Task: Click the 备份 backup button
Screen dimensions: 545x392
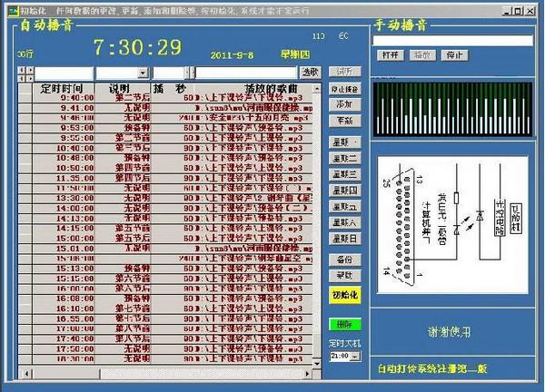Action: 345,260
